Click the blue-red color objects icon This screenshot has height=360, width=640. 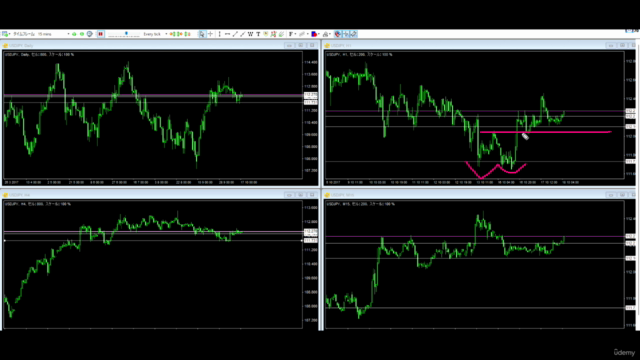pos(314,34)
